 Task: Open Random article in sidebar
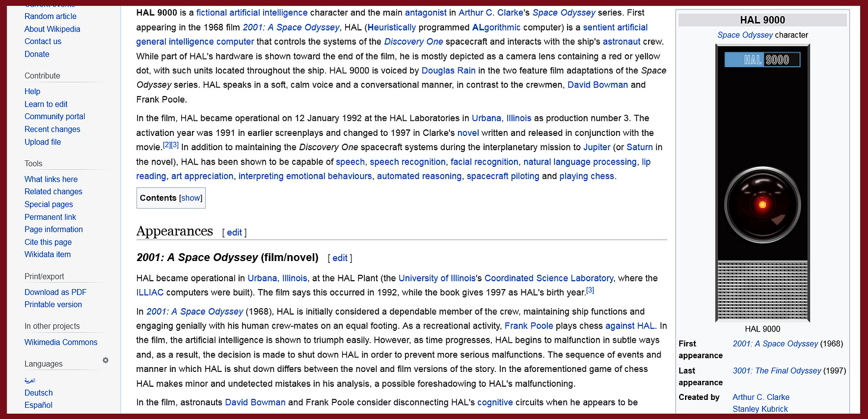[51, 16]
